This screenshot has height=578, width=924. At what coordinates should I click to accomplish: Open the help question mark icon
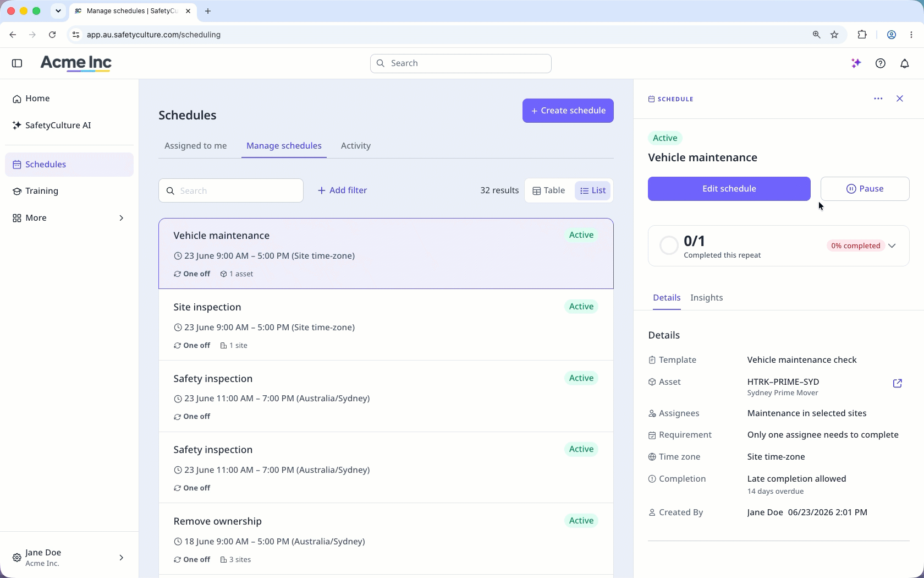pyautogui.click(x=881, y=63)
